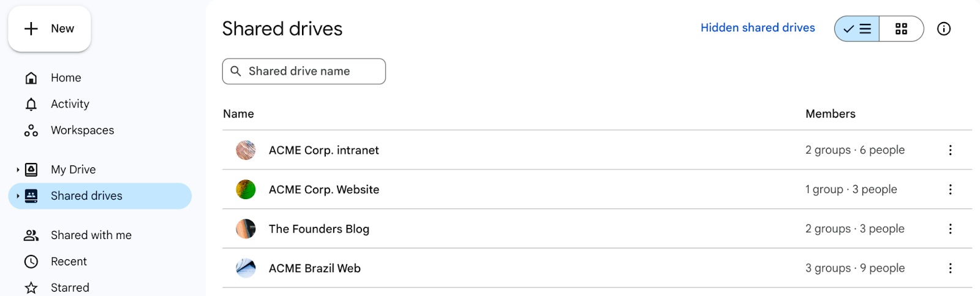Click the Starred star icon
980x296 pixels.
pyautogui.click(x=31, y=288)
